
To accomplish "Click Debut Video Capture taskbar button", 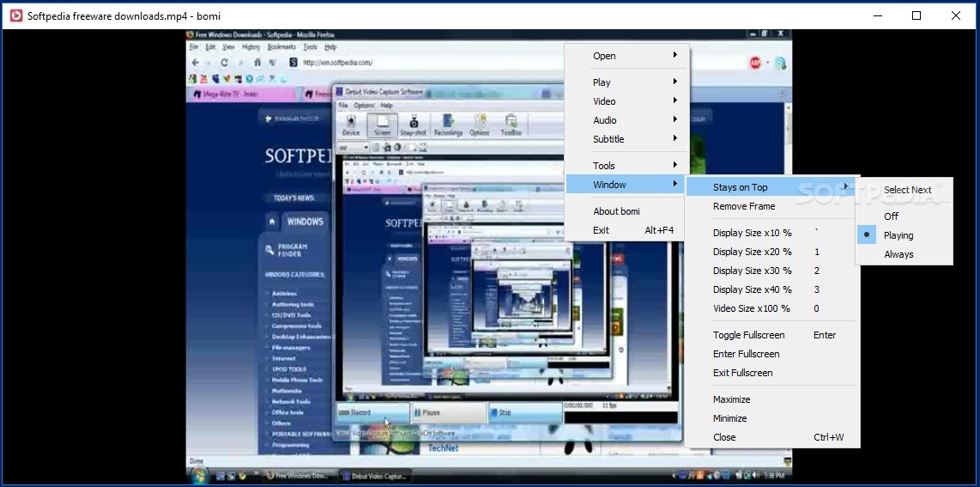I will click(376, 476).
